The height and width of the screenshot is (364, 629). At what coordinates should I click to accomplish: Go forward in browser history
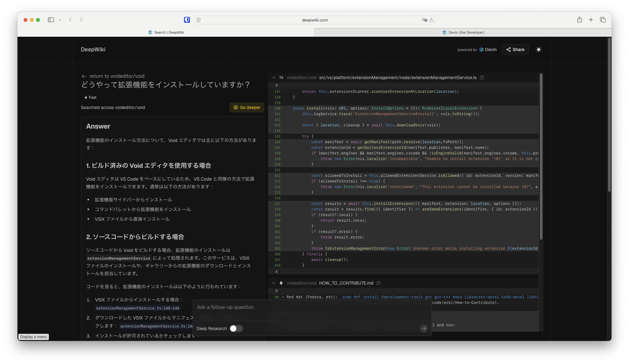(81, 20)
